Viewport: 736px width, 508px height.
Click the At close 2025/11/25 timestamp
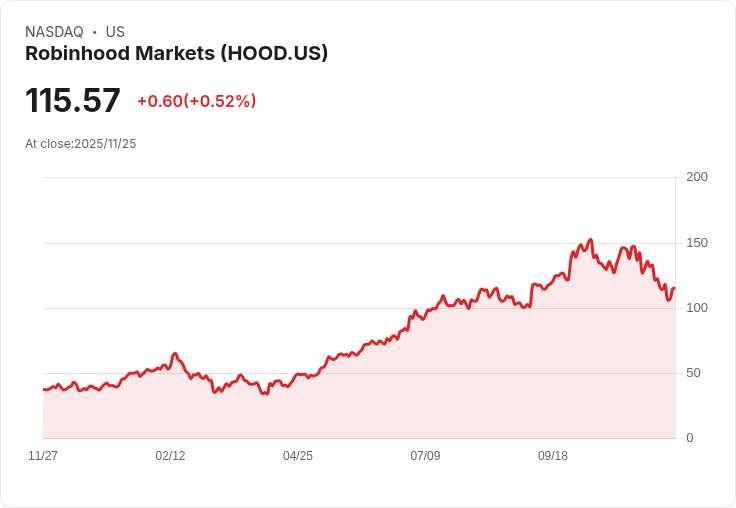(x=80, y=144)
